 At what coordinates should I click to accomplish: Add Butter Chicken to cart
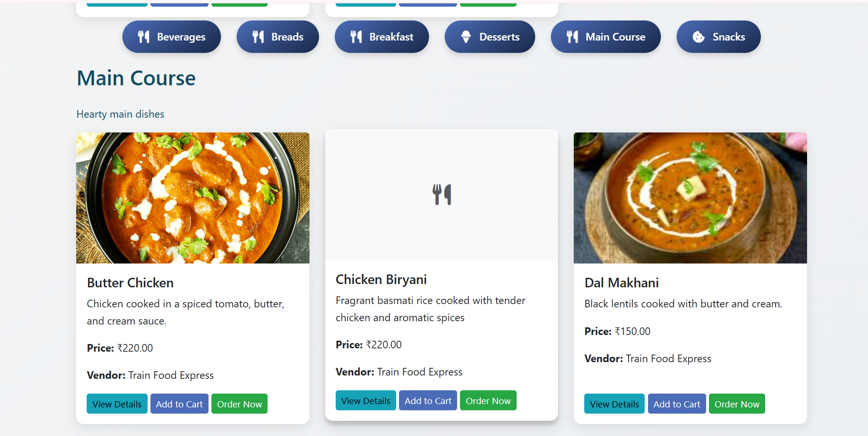click(179, 404)
